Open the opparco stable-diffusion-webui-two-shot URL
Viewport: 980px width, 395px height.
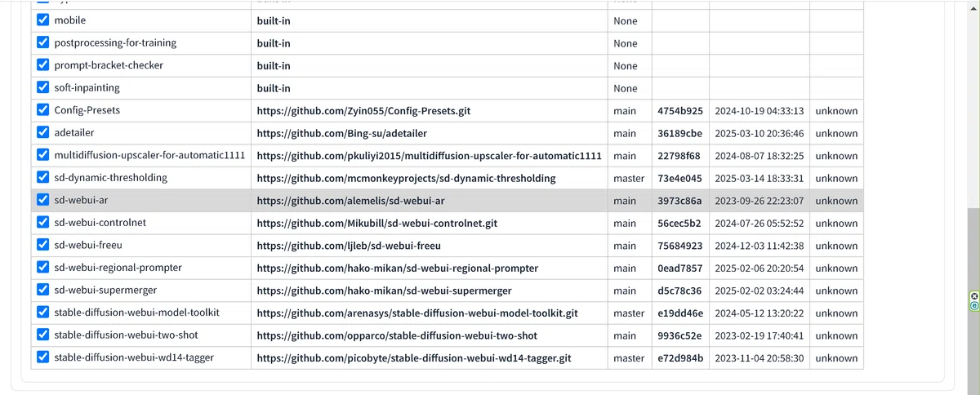click(397, 335)
